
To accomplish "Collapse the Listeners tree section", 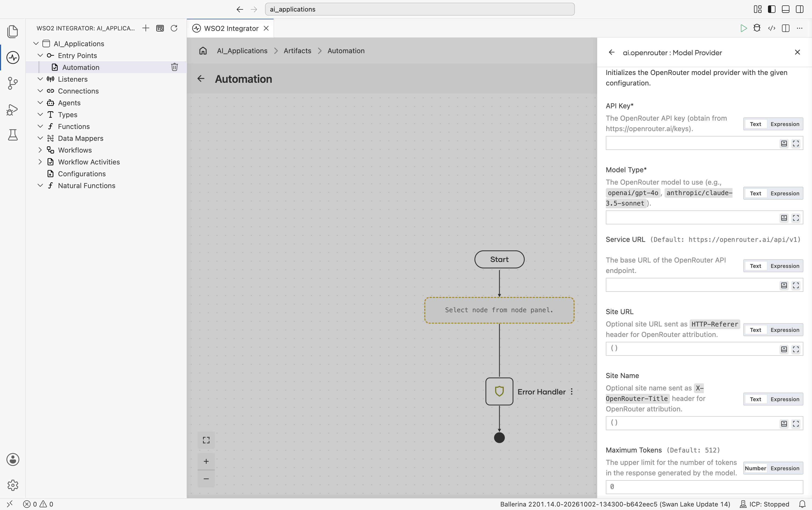I will click(x=40, y=79).
